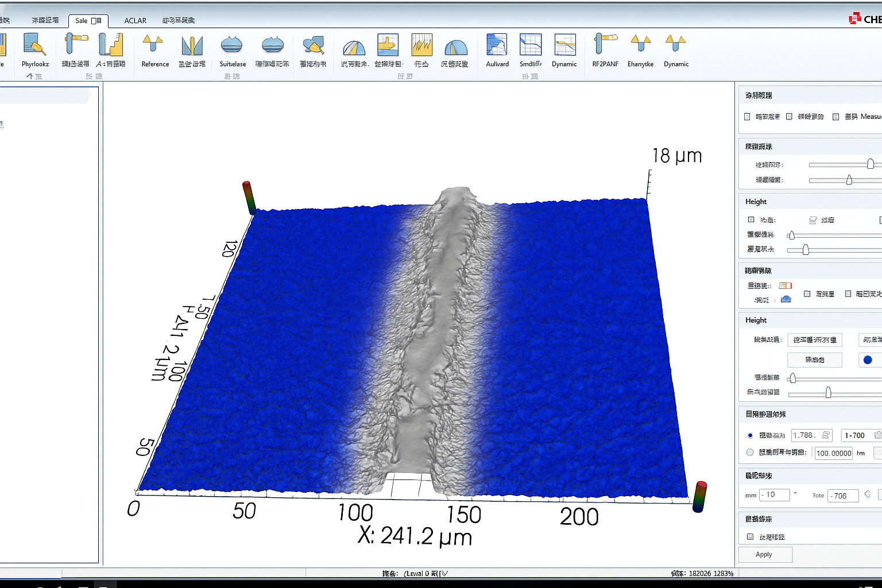This screenshot has height=588, width=882.
Task: Click the Dynamic chart icon beside Smdtih
Action: [564, 45]
